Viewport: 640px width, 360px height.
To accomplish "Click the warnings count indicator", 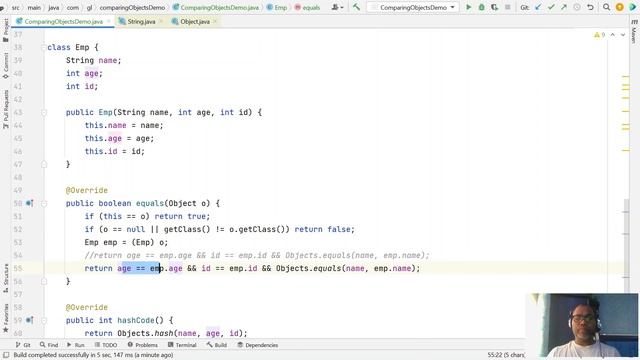I will coord(600,35).
